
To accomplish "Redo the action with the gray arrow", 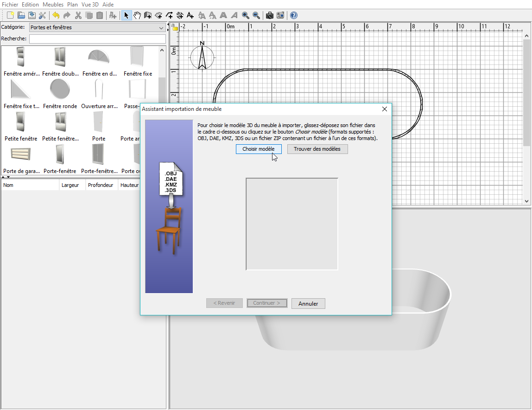I will point(67,15).
